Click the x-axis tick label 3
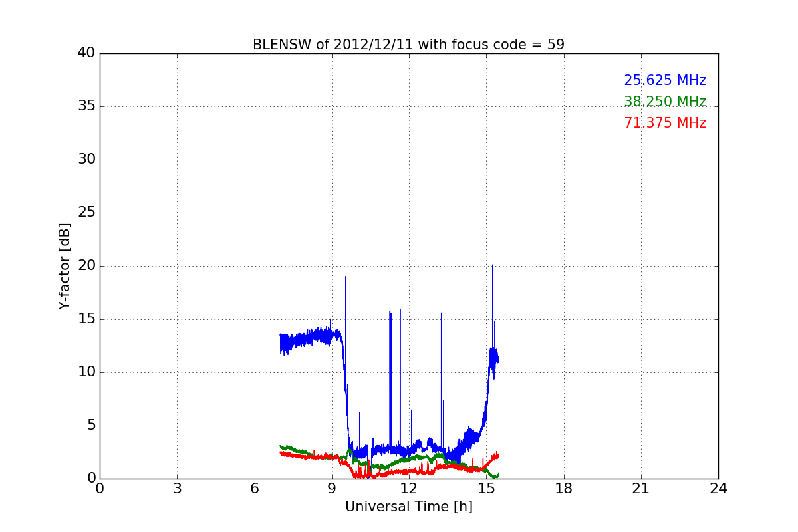The height and width of the screenshot is (532, 798). pos(177,489)
